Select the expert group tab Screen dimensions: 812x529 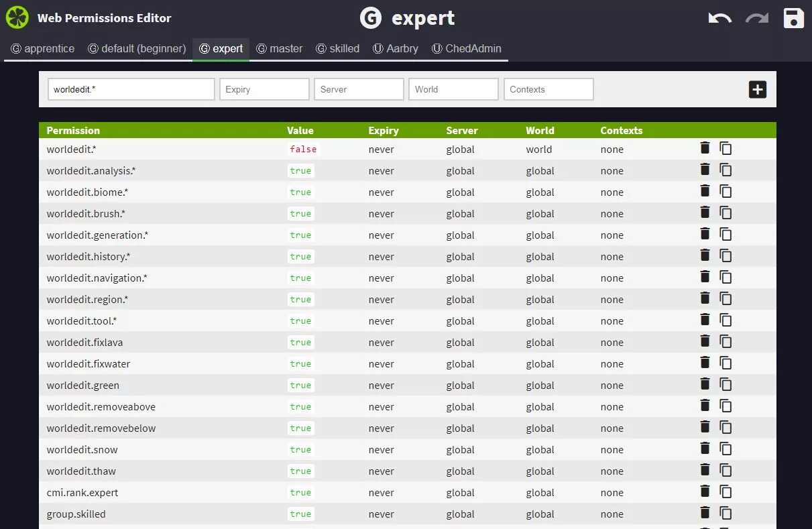(221, 49)
